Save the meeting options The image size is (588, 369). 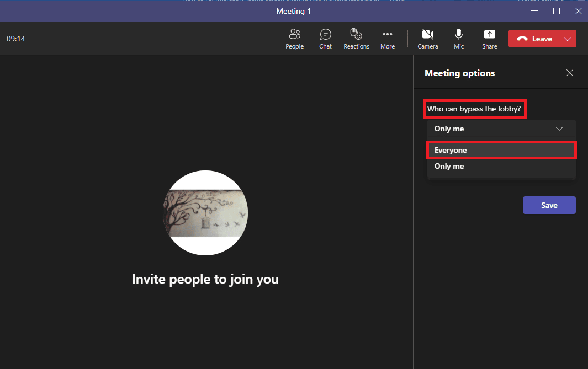(549, 205)
